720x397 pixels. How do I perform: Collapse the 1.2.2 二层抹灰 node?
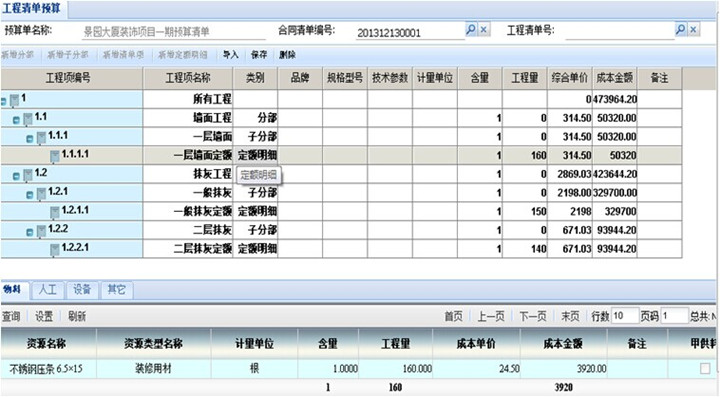click(30, 232)
